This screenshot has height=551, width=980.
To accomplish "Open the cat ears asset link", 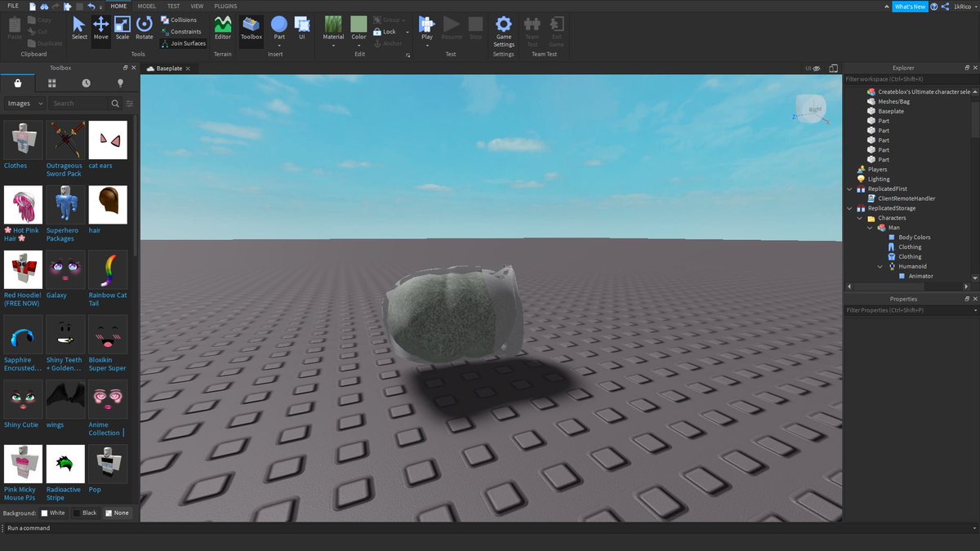I will [100, 166].
